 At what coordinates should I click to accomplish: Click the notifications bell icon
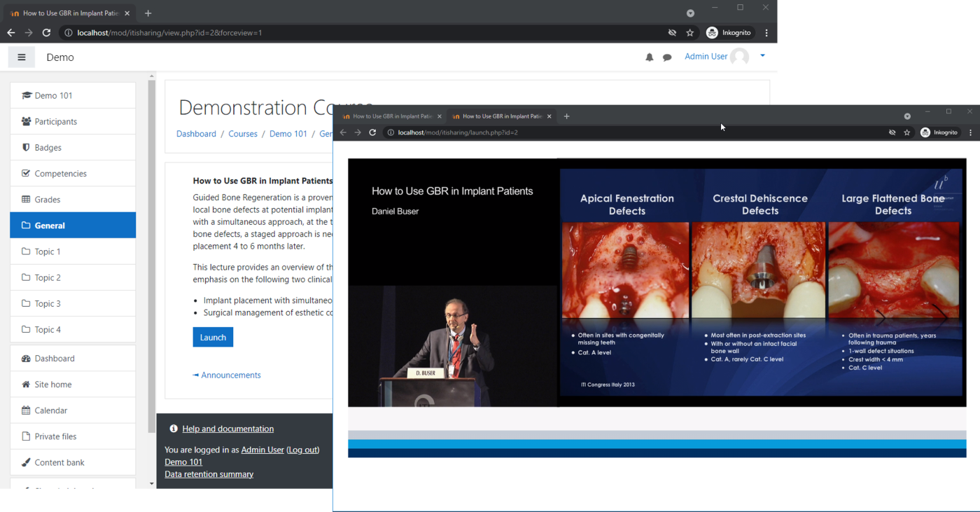coord(650,57)
